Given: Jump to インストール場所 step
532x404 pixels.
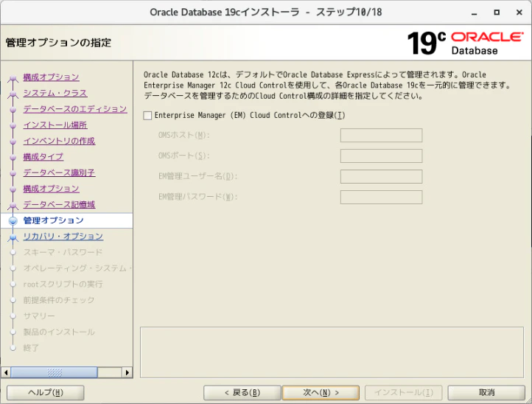Looking at the screenshot, I should coord(55,125).
